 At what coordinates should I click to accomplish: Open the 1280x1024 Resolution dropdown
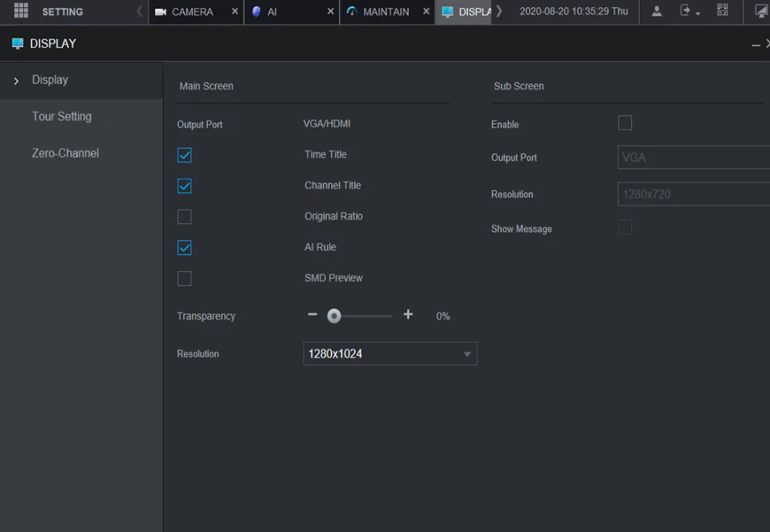click(390, 353)
